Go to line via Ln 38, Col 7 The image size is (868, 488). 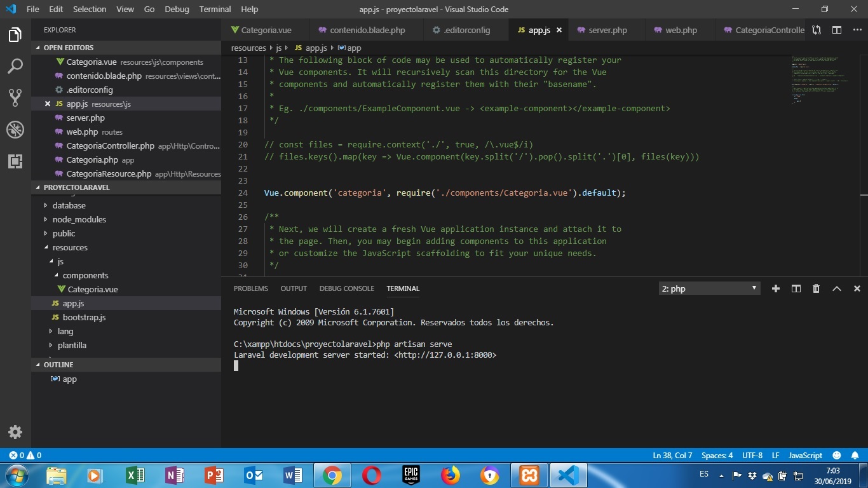pos(672,456)
